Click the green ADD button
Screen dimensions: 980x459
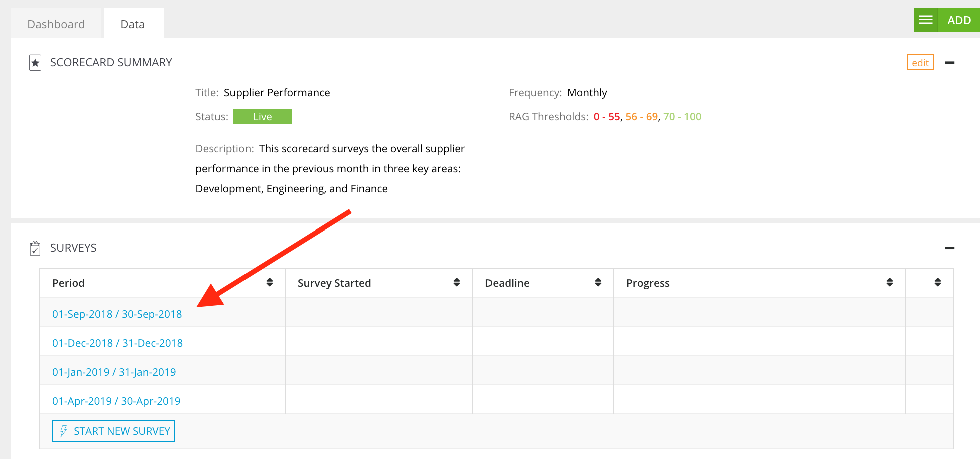(959, 20)
